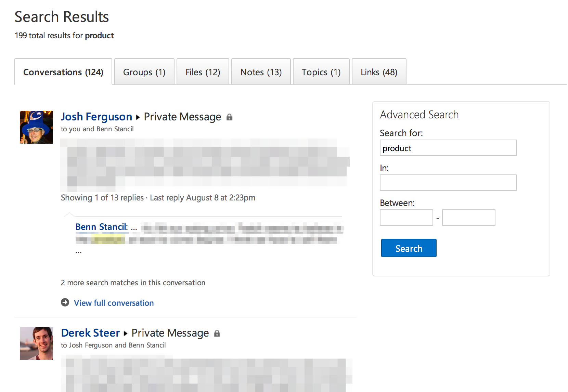
Task: Click Derek Steer's Private Message title
Action: click(170, 333)
